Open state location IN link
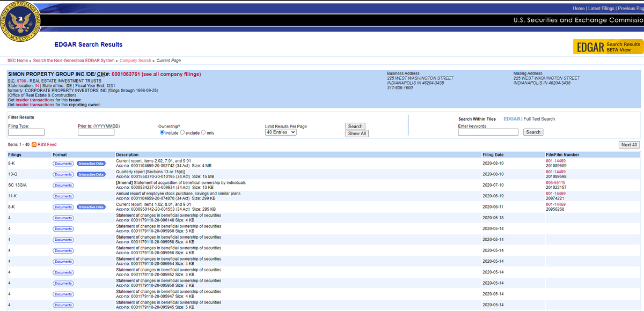Viewport: 644px width, 311px height. coord(37,85)
